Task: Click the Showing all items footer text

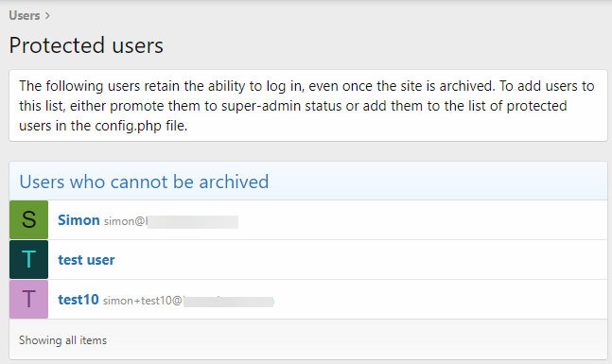Action: [62, 340]
